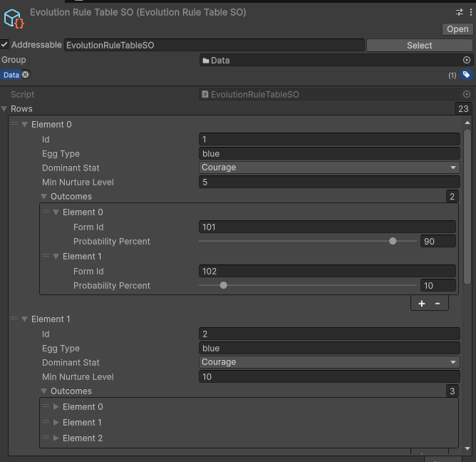Collapse the outcome element with Form Id 101

click(x=56, y=212)
